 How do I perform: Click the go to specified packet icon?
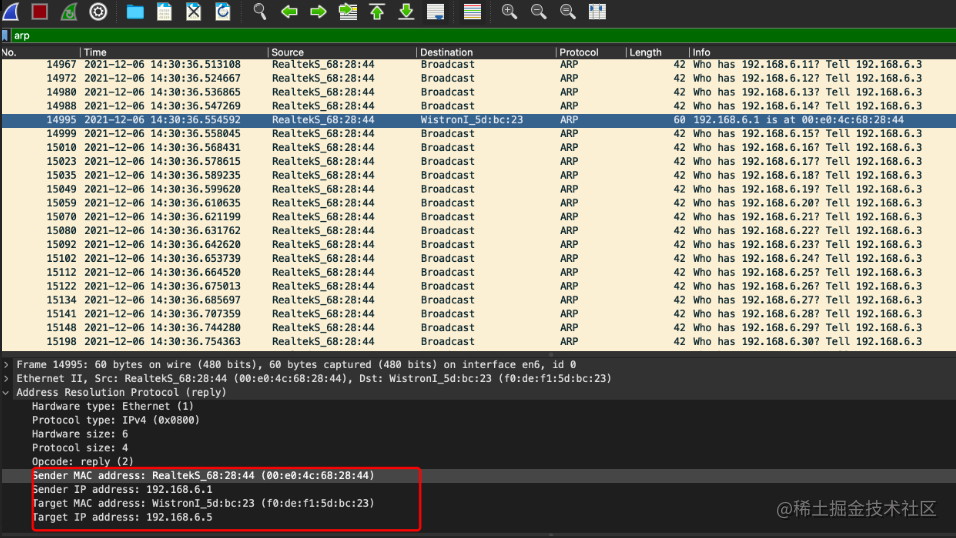click(348, 11)
